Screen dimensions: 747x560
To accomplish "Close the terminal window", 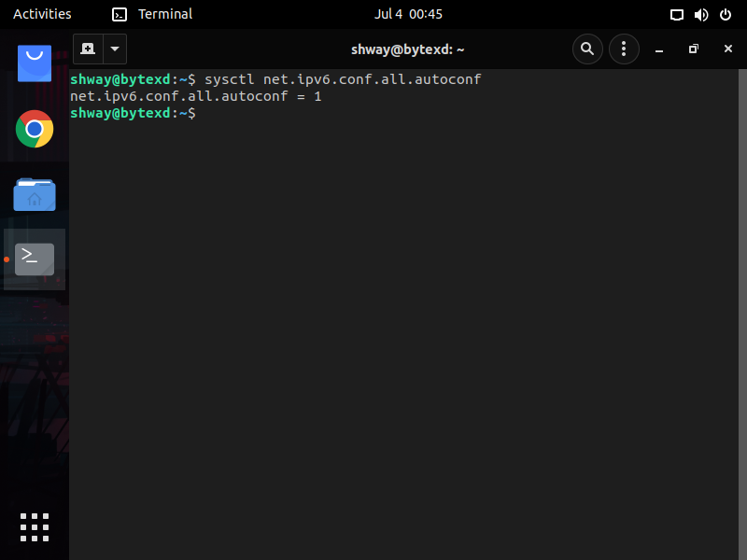I will click(728, 49).
